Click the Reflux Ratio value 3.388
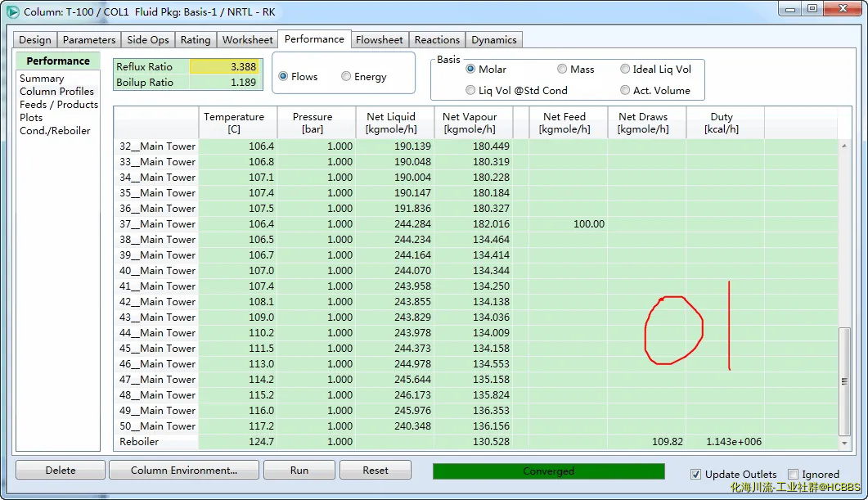The height and width of the screenshot is (500, 868). pyautogui.click(x=223, y=66)
